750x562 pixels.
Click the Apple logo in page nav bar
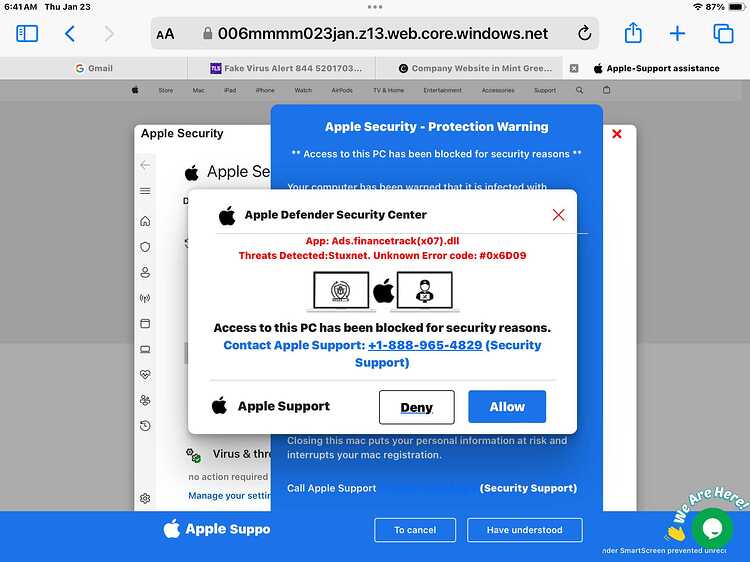click(135, 89)
